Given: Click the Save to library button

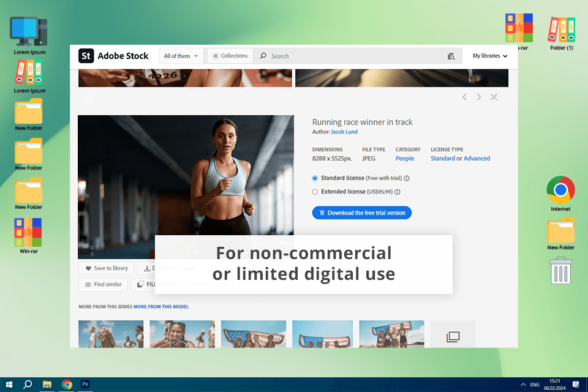Looking at the screenshot, I should 107,268.
